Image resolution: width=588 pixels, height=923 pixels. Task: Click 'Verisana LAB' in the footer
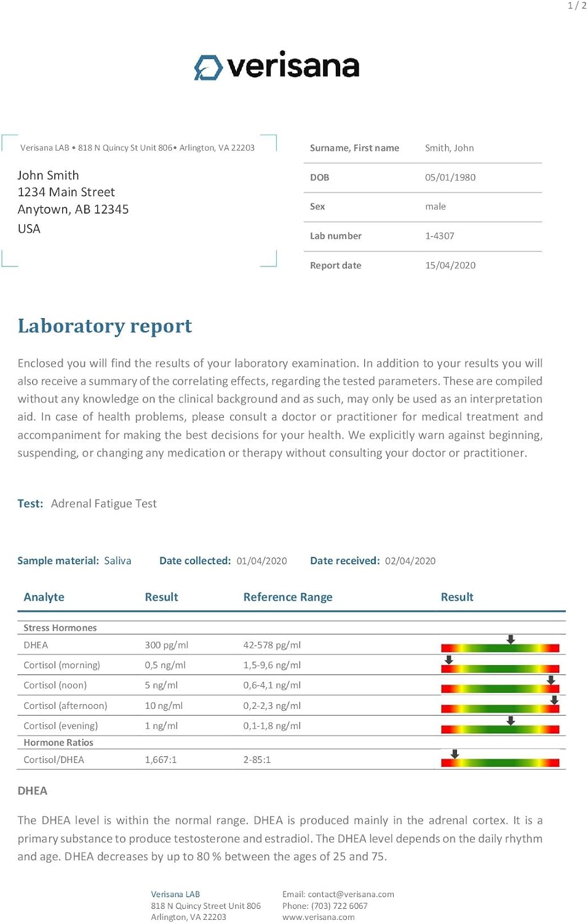pyautogui.click(x=175, y=894)
